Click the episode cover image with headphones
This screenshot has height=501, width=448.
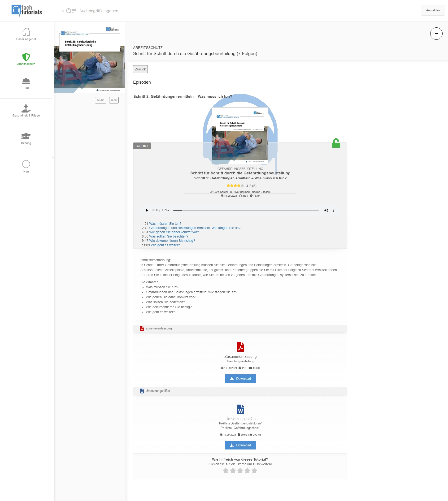coord(240,136)
